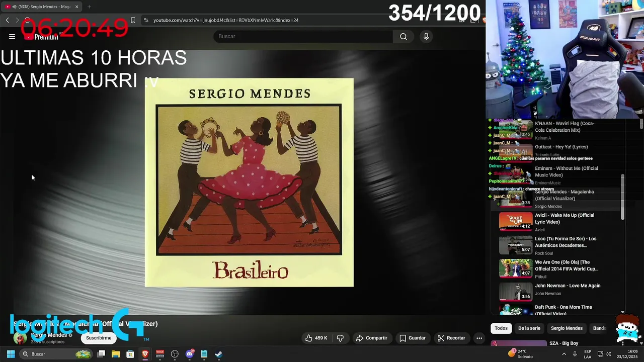Image resolution: width=644 pixels, height=362 pixels.
Task: Open the Avicii Wake Me Up thumbnail
Action: coord(516,221)
